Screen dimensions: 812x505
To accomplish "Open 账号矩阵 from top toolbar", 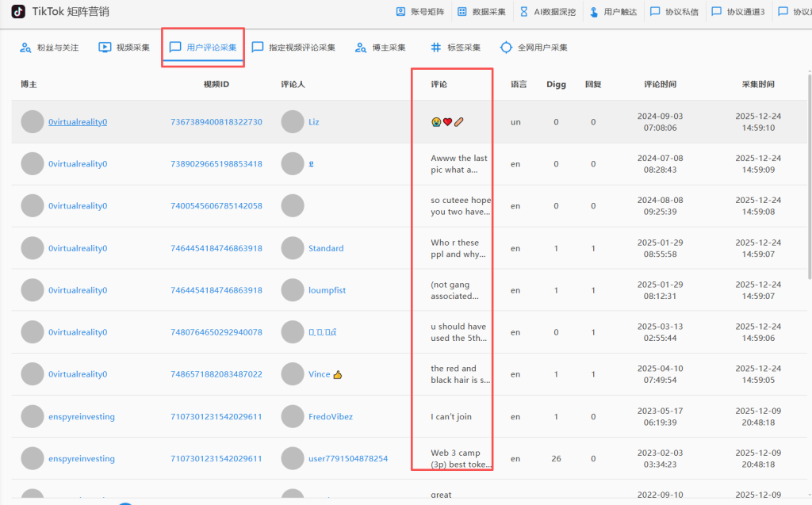I will pyautogui.click(x=421, y=12).
